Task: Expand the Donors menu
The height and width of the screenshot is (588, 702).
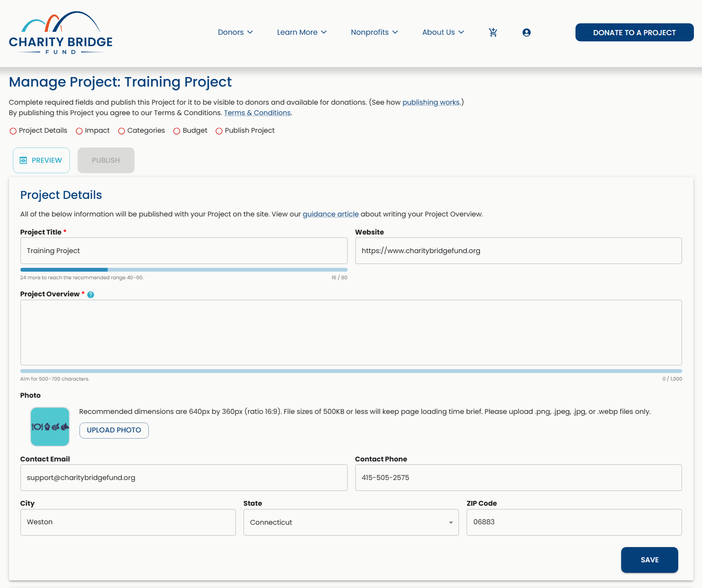Action: pyautogui.click(x=235, y=32)
